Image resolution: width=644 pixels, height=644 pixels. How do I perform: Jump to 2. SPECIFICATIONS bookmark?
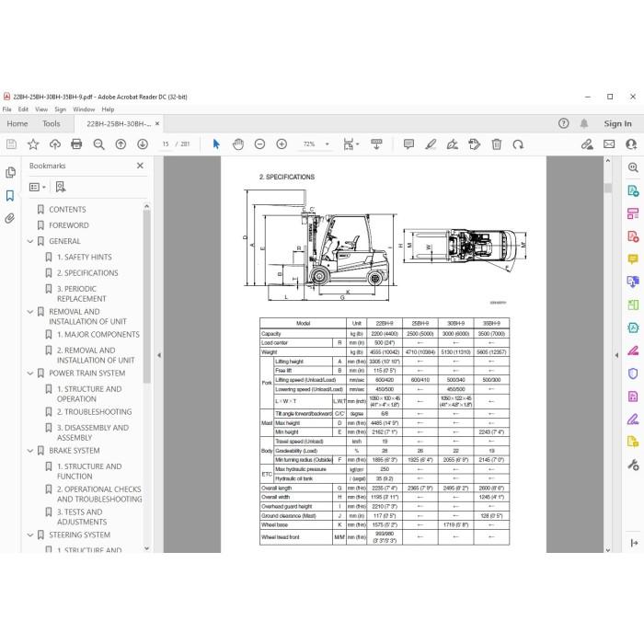pos(87,273)
